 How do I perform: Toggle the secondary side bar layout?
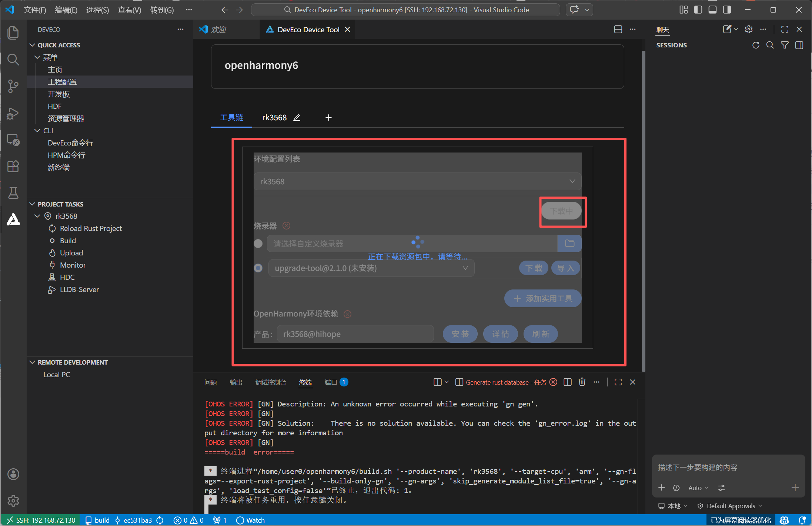pos(727,10)
